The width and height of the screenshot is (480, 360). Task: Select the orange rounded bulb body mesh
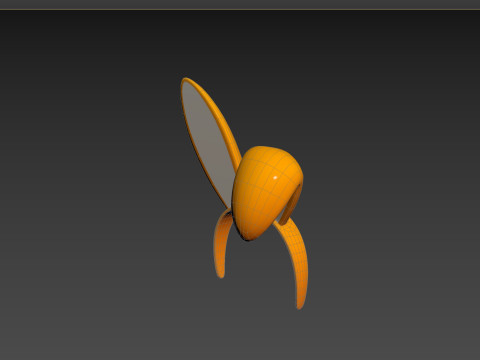[x=267, y=193]
